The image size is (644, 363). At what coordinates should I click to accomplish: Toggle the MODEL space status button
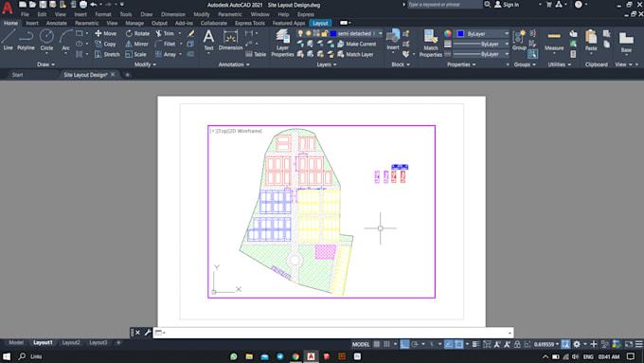[x=361, y=344]
